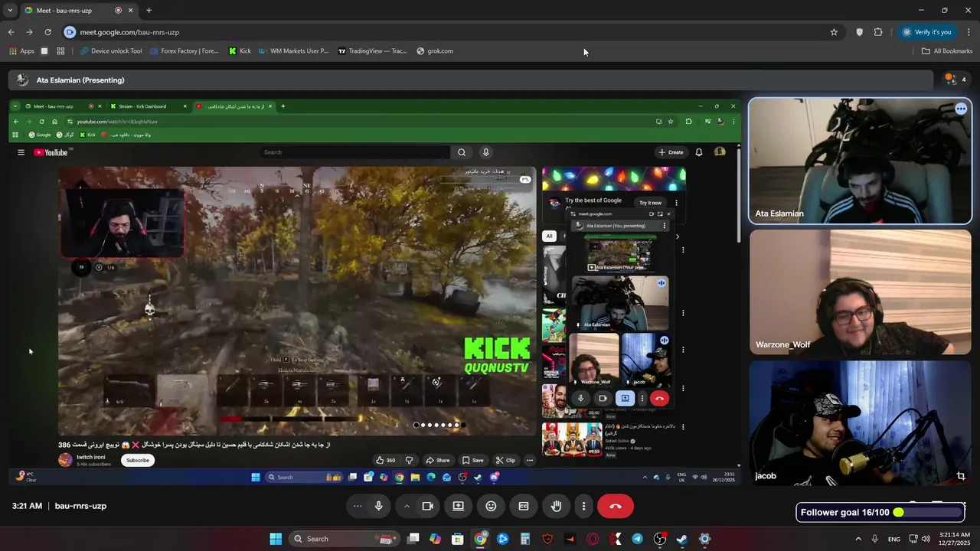Open options on Ata Eslamian tile
Viewport: 980px width, 551px height.
pos(961,109)
